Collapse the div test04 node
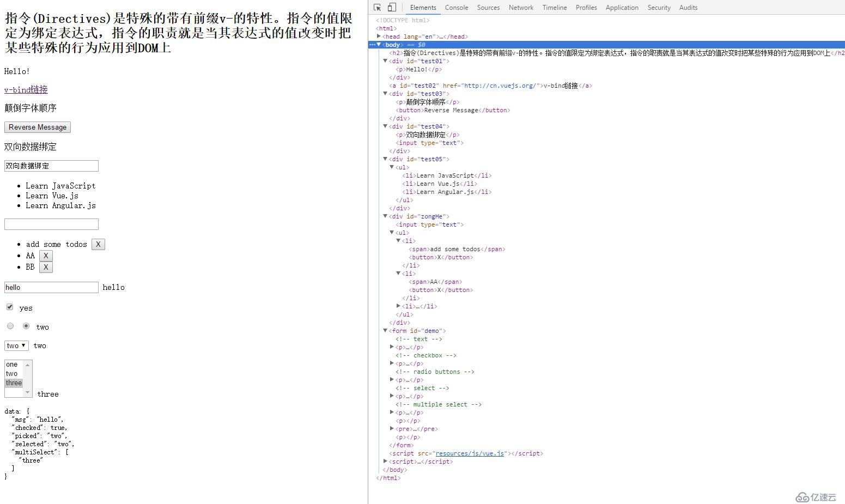The width and height of the screenshot is (845, 504). click(x=385, y=126)
